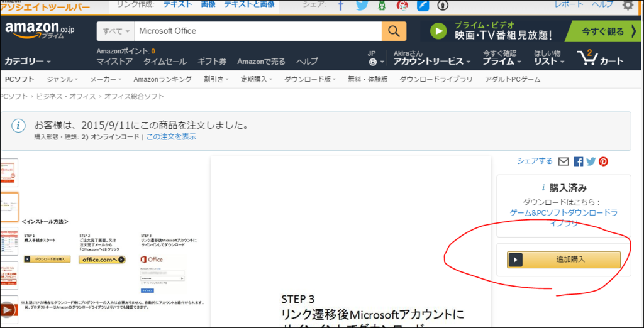This screenshot has width=644, height=328.
Task: Click the blue feather share icon in toolbar
Action: click(423, 5)
